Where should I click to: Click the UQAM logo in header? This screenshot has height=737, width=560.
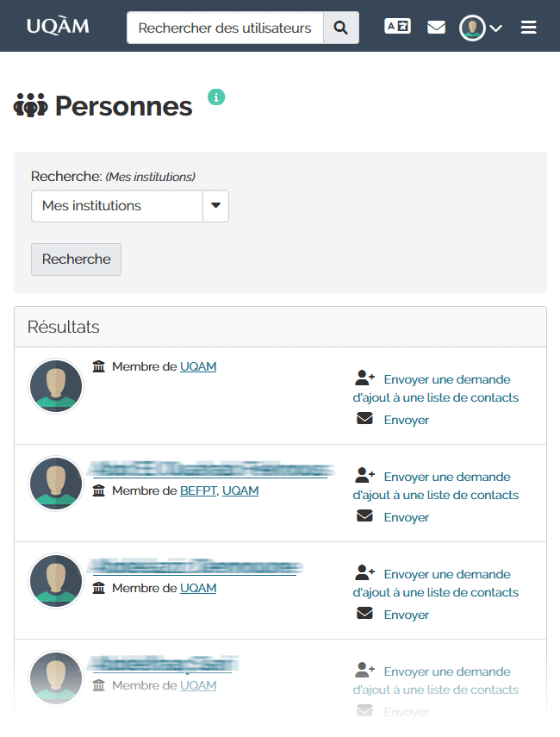pyautogui.click(x=58, y=27)
